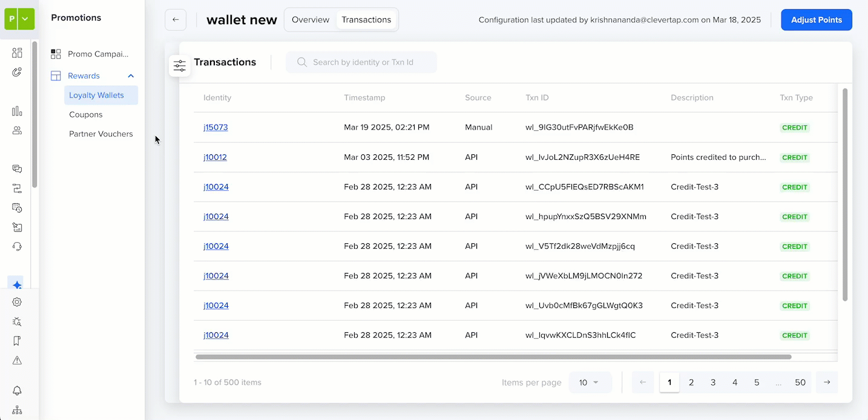Open the segments people icon in sidebar
Image resolution: width=868 pixels, height=420 pixels.
(17, 130)
